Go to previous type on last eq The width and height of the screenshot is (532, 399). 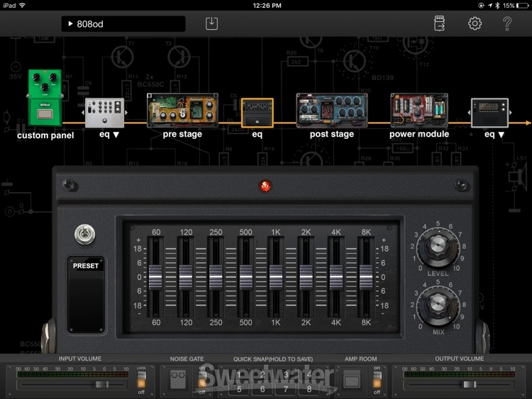469,113
